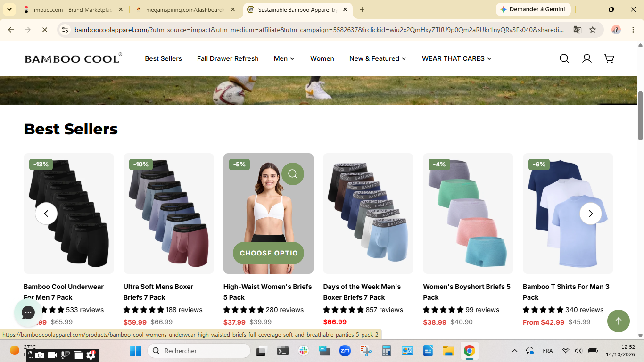The image size is (644, 362).
Task: Open Bamboo Cool Underwear For Men 7 Pack
Action: (64, 292)
